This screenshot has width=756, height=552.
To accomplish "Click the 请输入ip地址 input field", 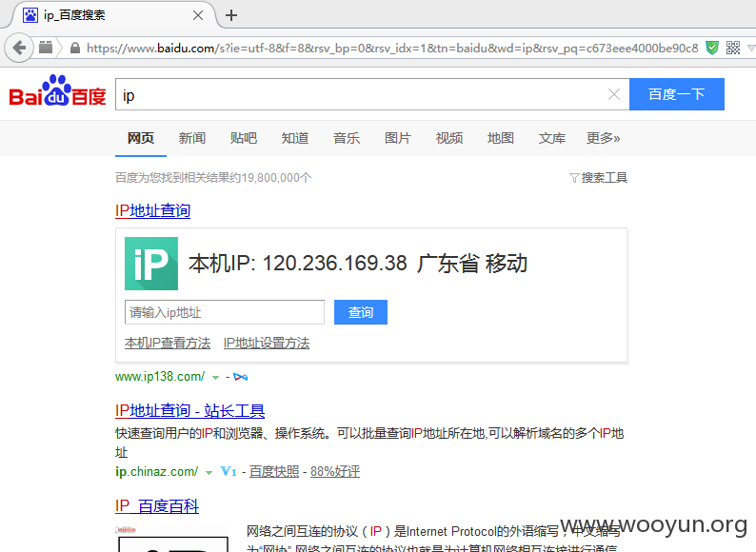I will point(225,312).
